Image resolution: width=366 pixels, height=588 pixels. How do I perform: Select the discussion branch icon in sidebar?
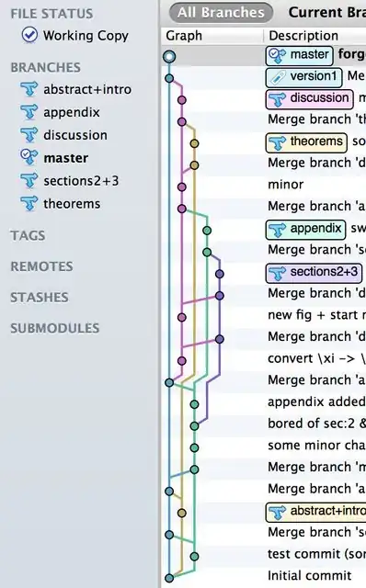click(29, 135)
